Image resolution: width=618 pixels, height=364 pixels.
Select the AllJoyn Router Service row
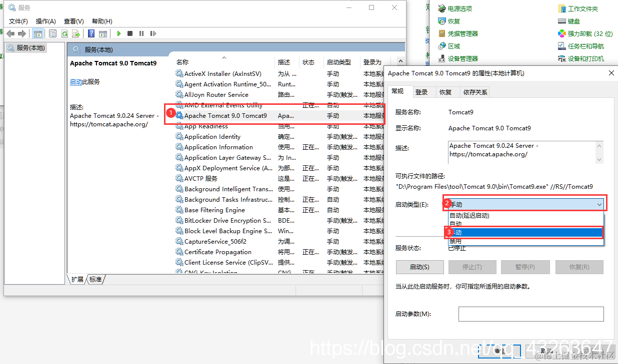tap(279, 94)
